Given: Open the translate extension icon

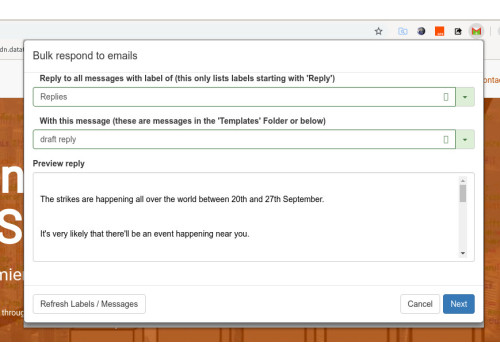Looking at the screenshot, I should 403,31.
